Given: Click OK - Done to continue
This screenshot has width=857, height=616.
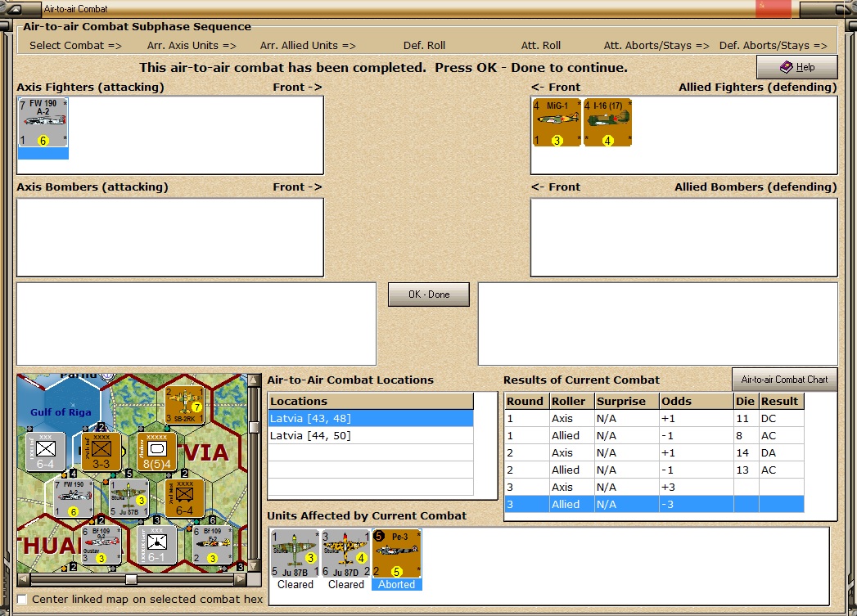Looking at the screenshot, I should coord(429,295).
